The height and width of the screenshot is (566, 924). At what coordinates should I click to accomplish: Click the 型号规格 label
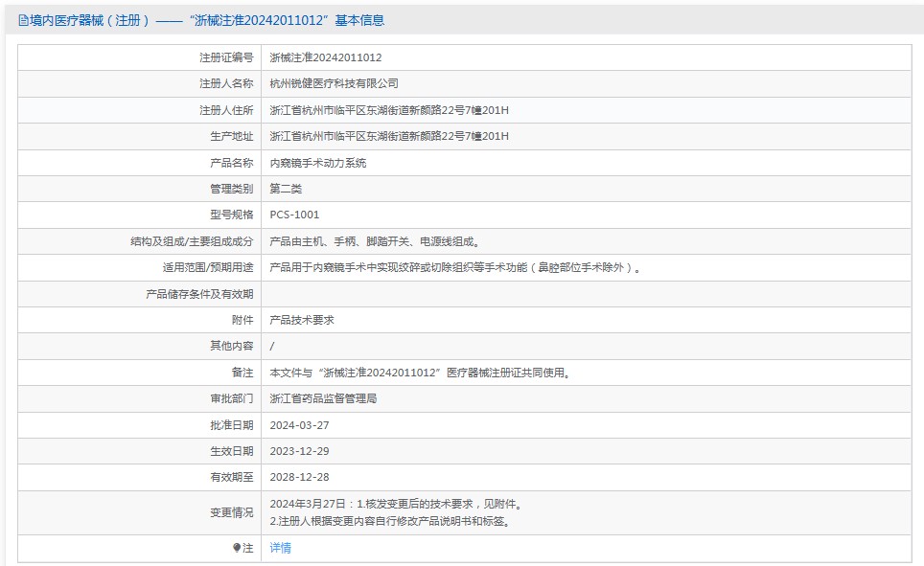pyautogui.click(x=232, y=215)
